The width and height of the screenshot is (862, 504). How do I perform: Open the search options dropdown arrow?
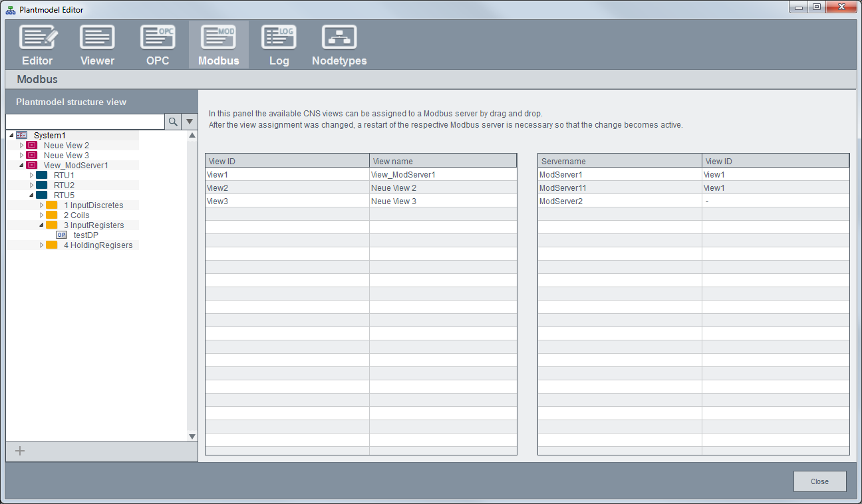pos(190,122)
